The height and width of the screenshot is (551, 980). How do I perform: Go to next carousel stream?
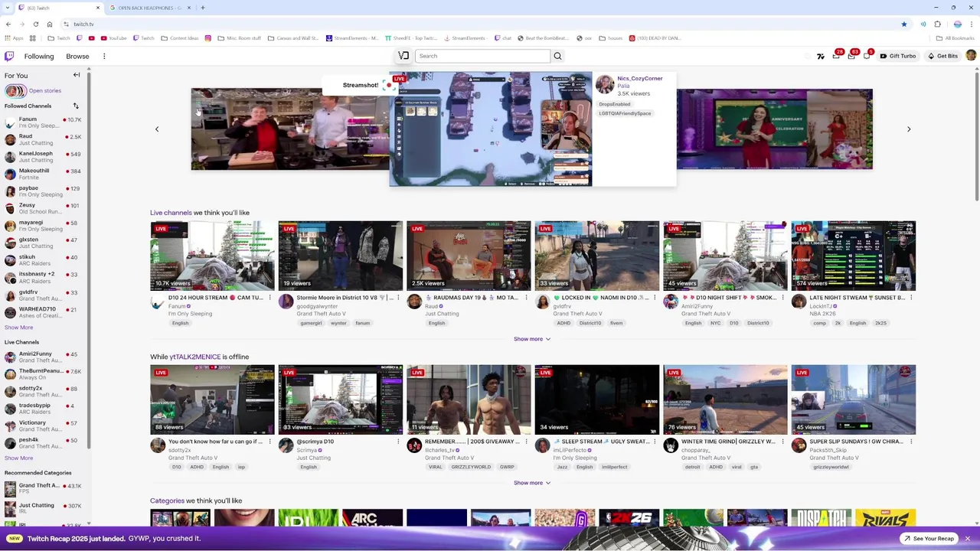(x=909, y=129)
